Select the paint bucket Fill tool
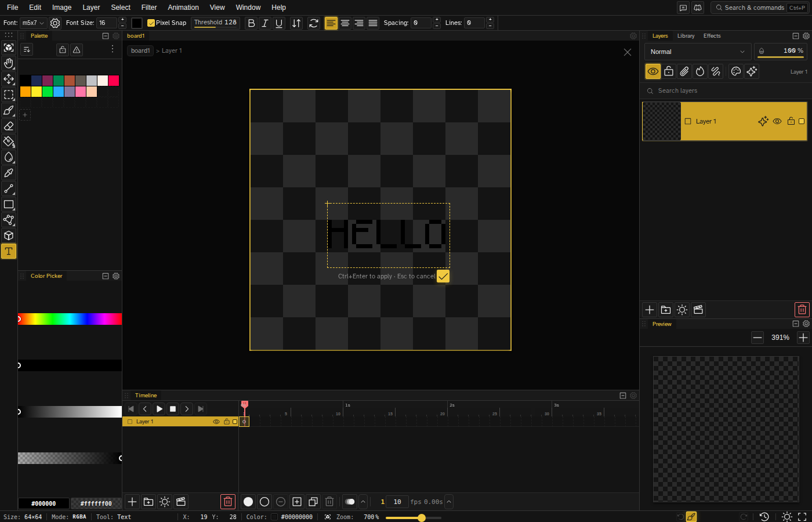 click(x=9, y=142)
